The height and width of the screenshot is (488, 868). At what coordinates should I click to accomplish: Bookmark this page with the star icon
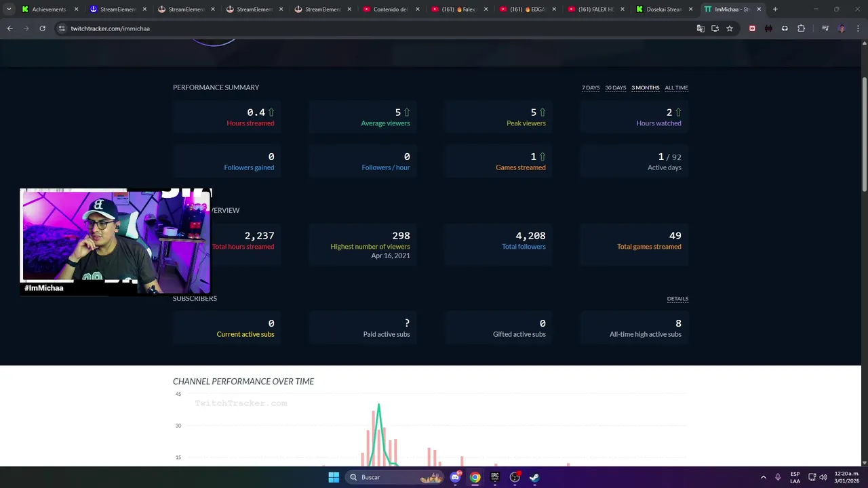pyautogui.click(x=730, y=28)
